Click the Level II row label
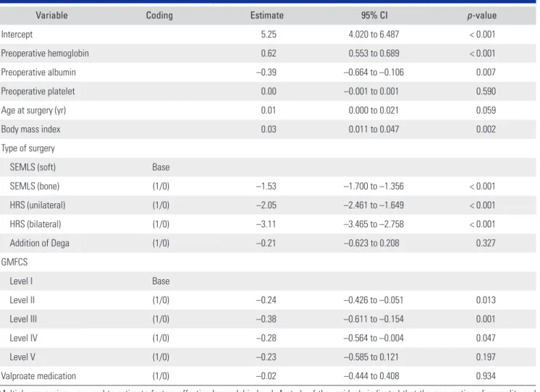 click(x=22, y=300)
